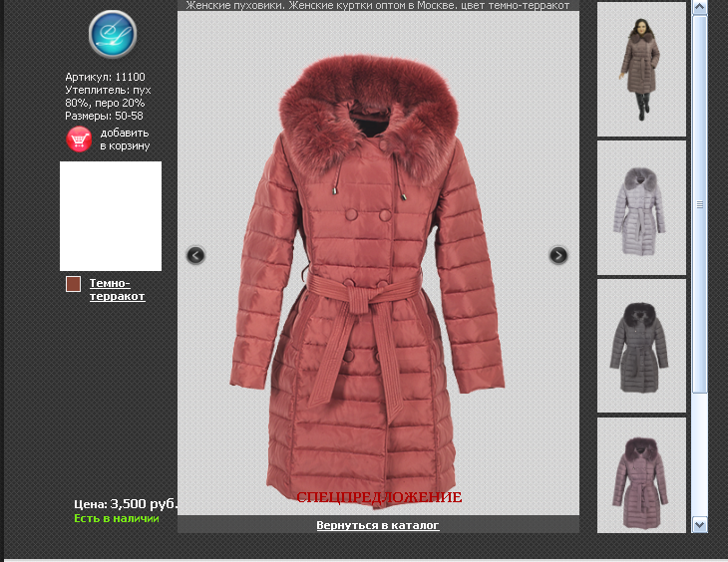Click the scrollbar up arrow
The height and width of the screenshot is (562, 728).
[700, 7]
